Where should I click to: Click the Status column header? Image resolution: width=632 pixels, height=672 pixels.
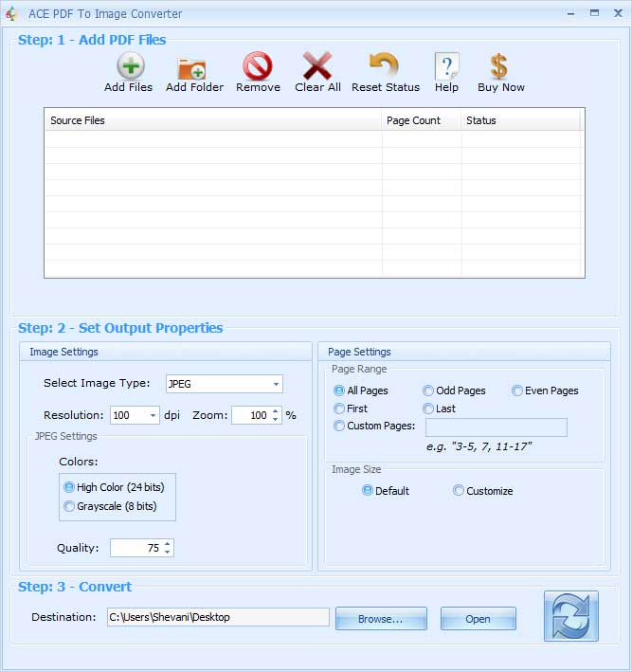tap(520, 120)
